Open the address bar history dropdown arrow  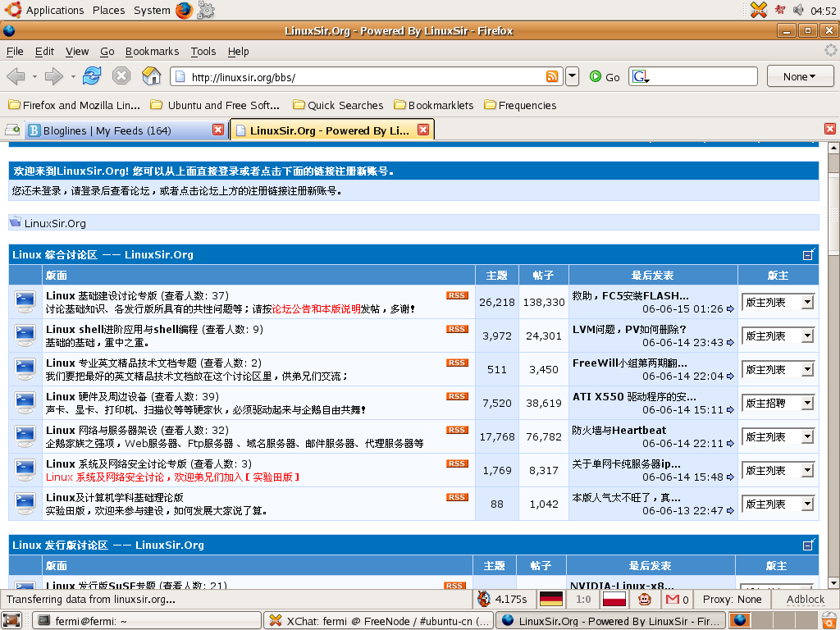pyautogui.click(x=572, y=76)
